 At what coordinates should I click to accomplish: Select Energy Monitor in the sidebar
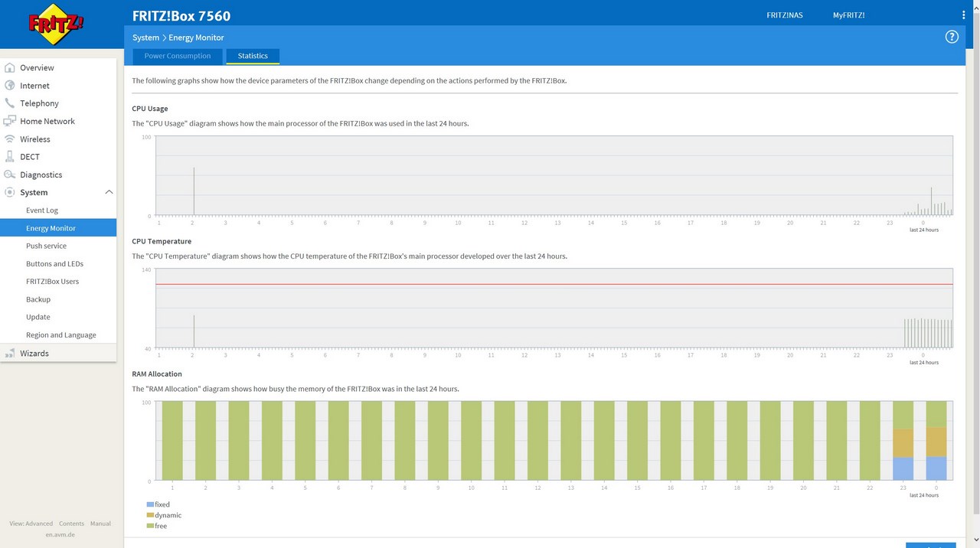58,228
